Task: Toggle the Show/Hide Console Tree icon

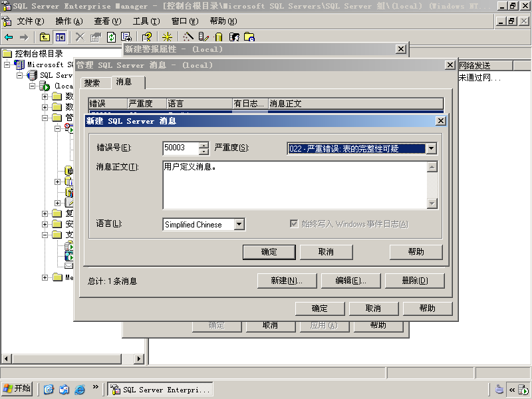Action: [60, 37]
